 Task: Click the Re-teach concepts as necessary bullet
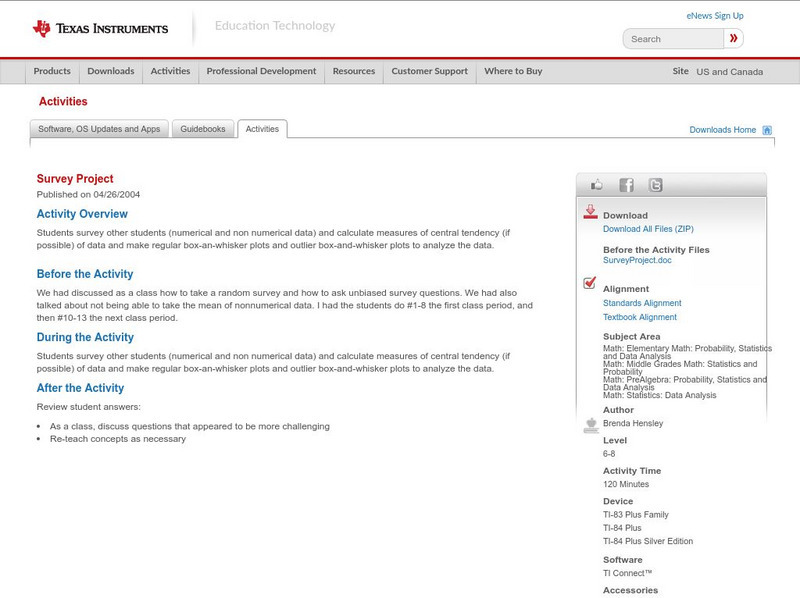118,439
